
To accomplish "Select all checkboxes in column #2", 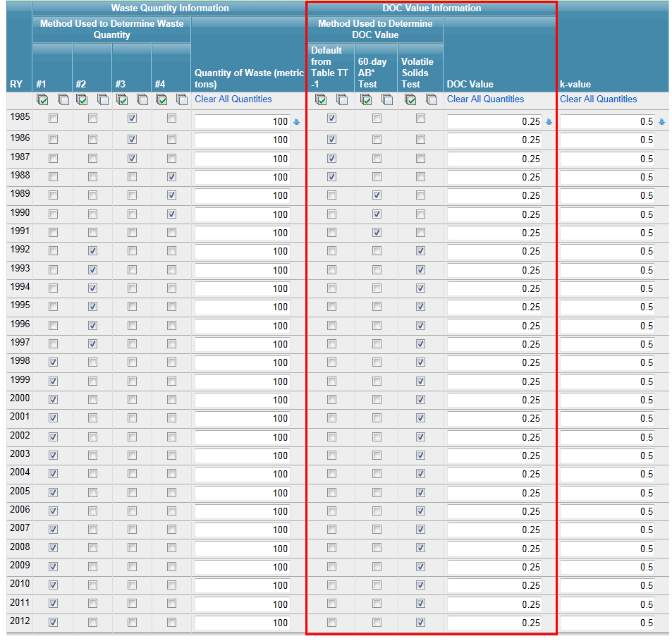I will (x=81, y=100).
